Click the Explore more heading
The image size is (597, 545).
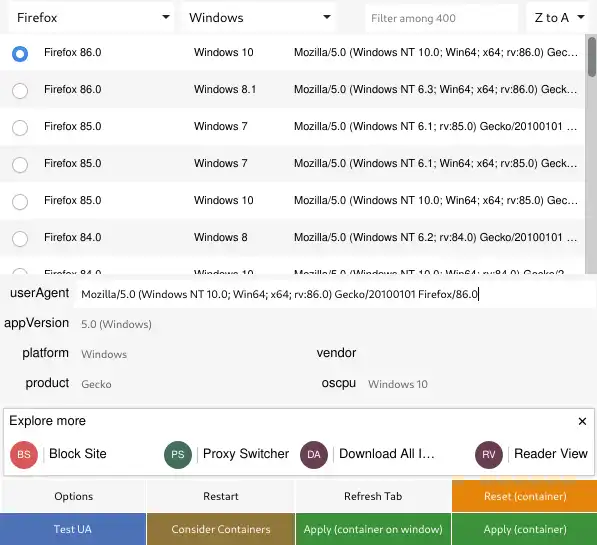point(48,421)
